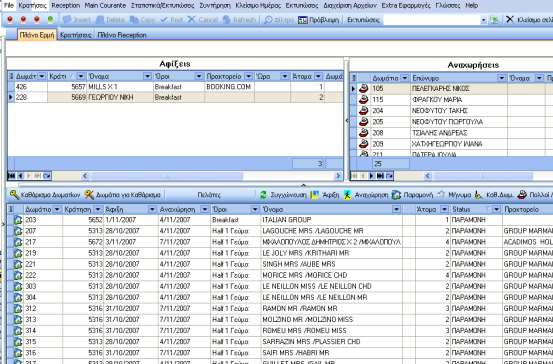Image resolution: width=553 pixels, height=364 pixels.
Task: Click the Cancel X toolbar button
Action: (x=203, y=20)
